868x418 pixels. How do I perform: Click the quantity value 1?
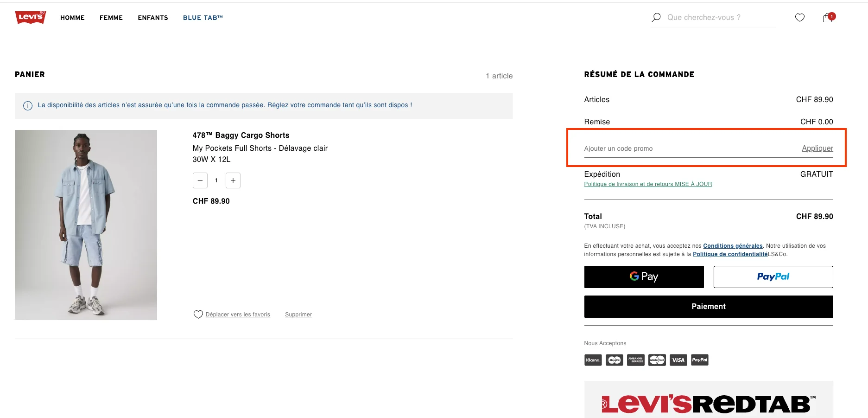216,180
